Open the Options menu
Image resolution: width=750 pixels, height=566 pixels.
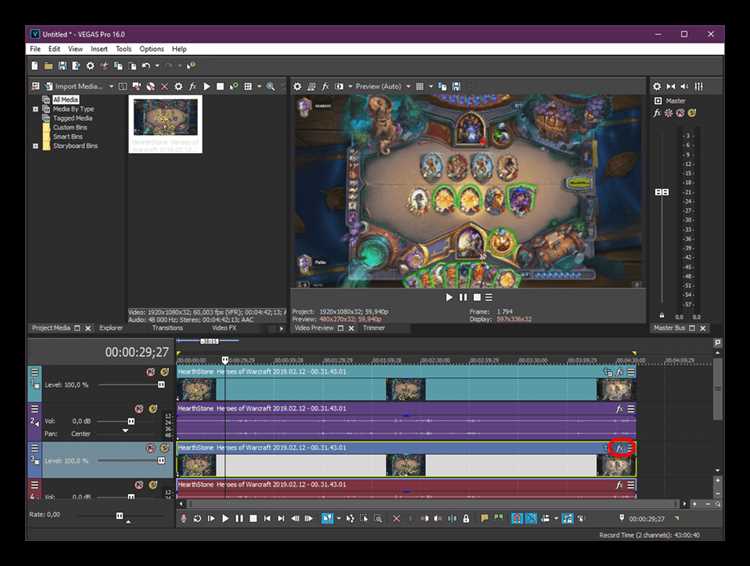[x=151, y=49]
